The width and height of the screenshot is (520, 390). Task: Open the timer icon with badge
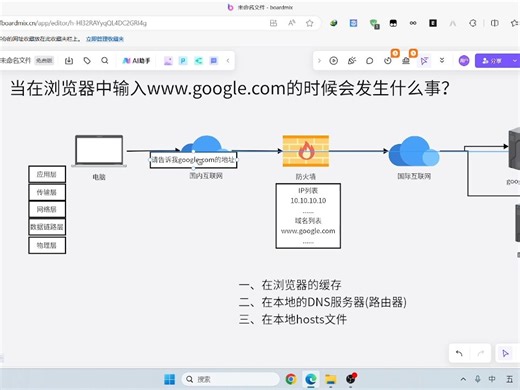[x=388, y=61]
